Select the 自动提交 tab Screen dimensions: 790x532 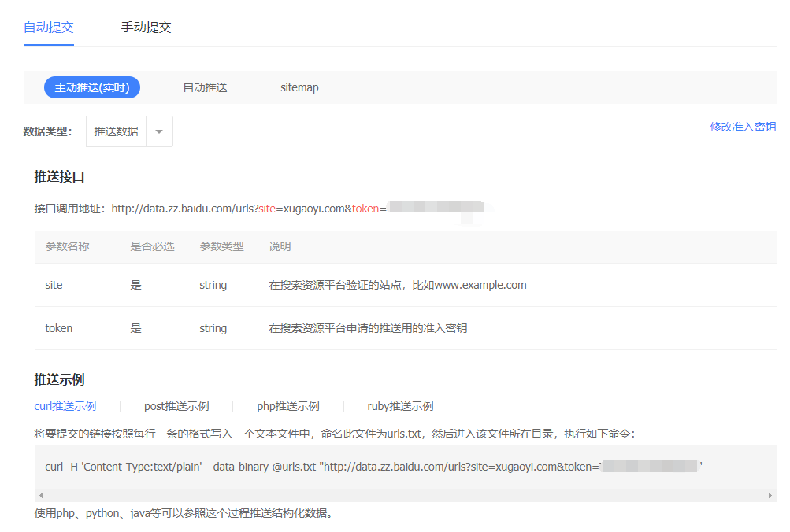pyautogui.click(x=49, y=26)
